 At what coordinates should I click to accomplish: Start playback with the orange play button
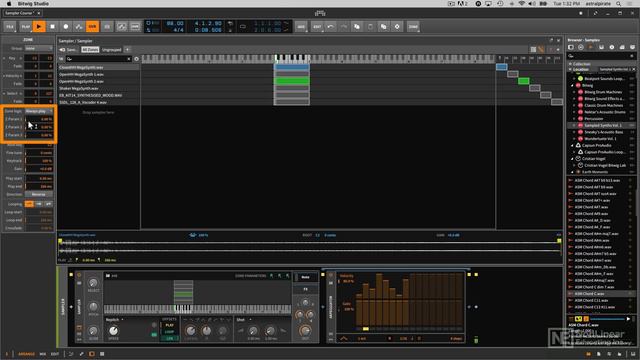pyautogui.click(x=39, y=27)
